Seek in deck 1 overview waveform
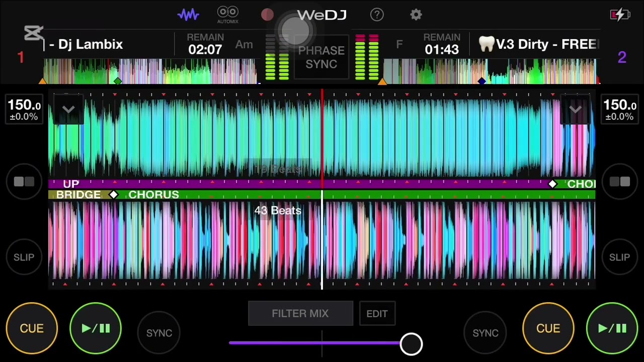644x362 pixels. click(x=151, y=71)
